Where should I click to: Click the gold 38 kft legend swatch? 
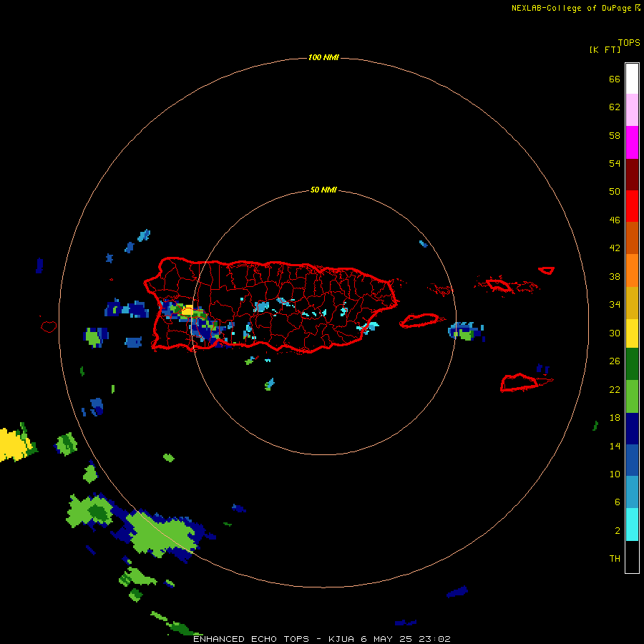[x=632, y=302]
